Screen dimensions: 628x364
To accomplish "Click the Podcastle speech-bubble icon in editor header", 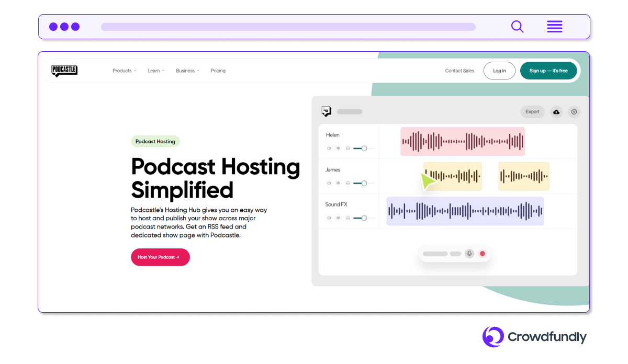I will click(x=327, y=111).
